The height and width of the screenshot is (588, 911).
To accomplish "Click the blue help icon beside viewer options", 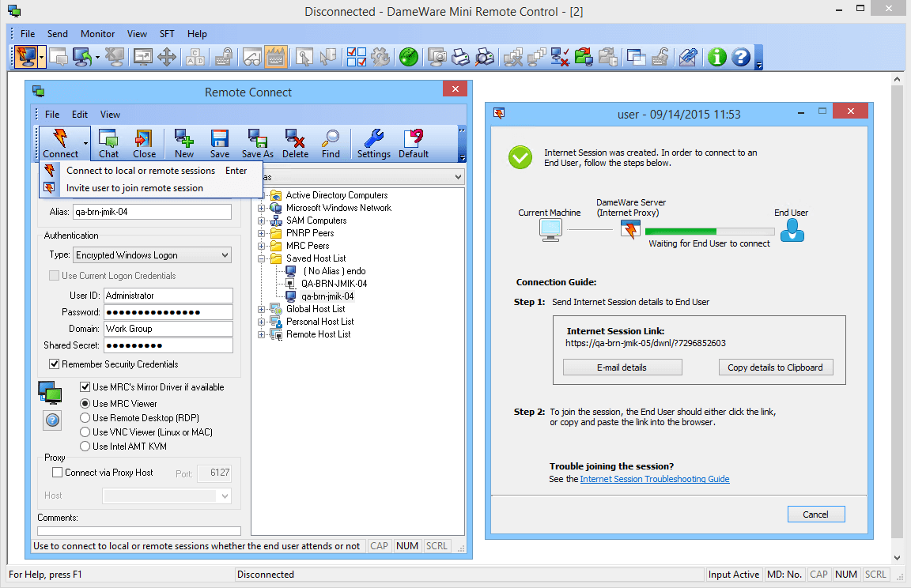I will click(52, 420).
